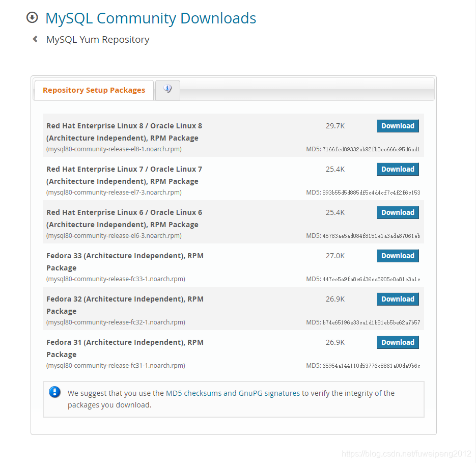The width and height of the screenshot is (476, 463).
Task: Click filename mysql80-community-release-fc31-1.noarch.rpm
Action: [x=116, y=366]
